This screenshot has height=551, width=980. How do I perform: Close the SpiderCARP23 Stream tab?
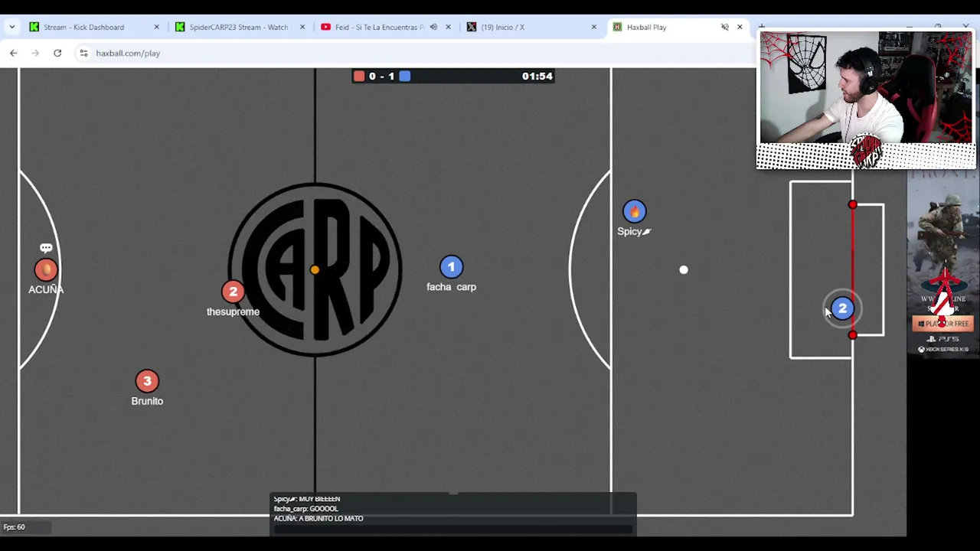click(302, 27)
